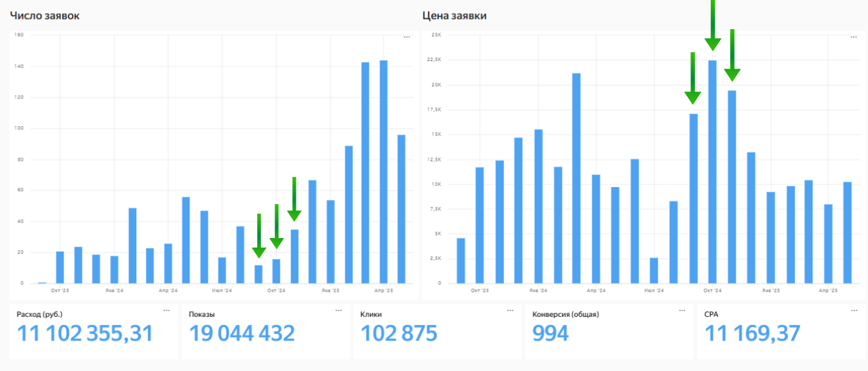Click the 12,5K tick on Цена заявки axis
Screen dimensions: 868x371
(x=435, y=159)
